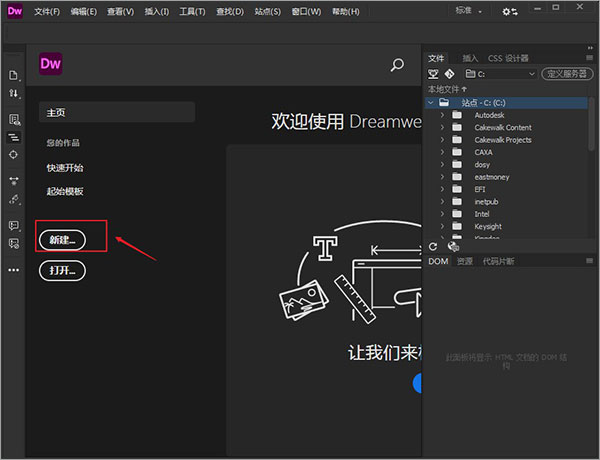600x460 pixels.
Task: Open the 窗口(W) menu
Action: pyautogui.click(x=307, y=12)
